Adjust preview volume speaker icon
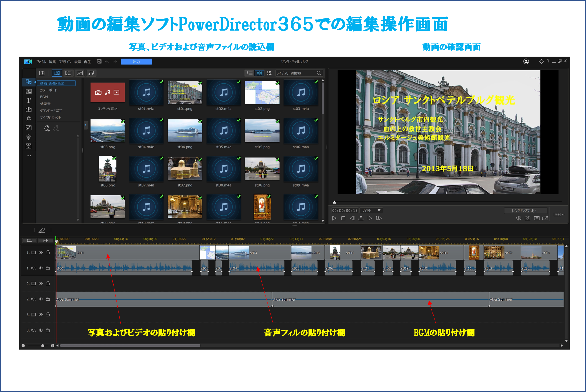 pyautogui.click(x=518, y=218)
